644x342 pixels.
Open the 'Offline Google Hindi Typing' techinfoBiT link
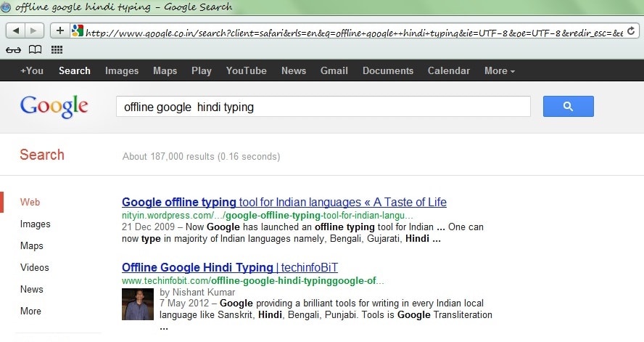[x=230, y=267]
